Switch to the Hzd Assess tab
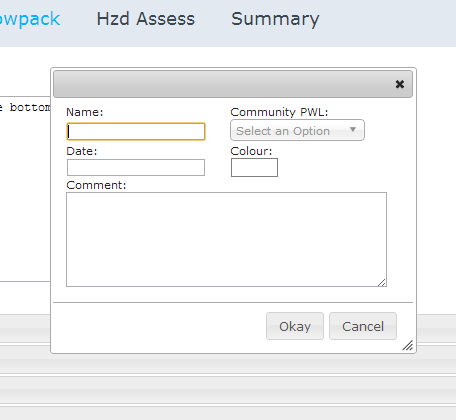This screenshot has width=456, height=420. coord(146,19)
